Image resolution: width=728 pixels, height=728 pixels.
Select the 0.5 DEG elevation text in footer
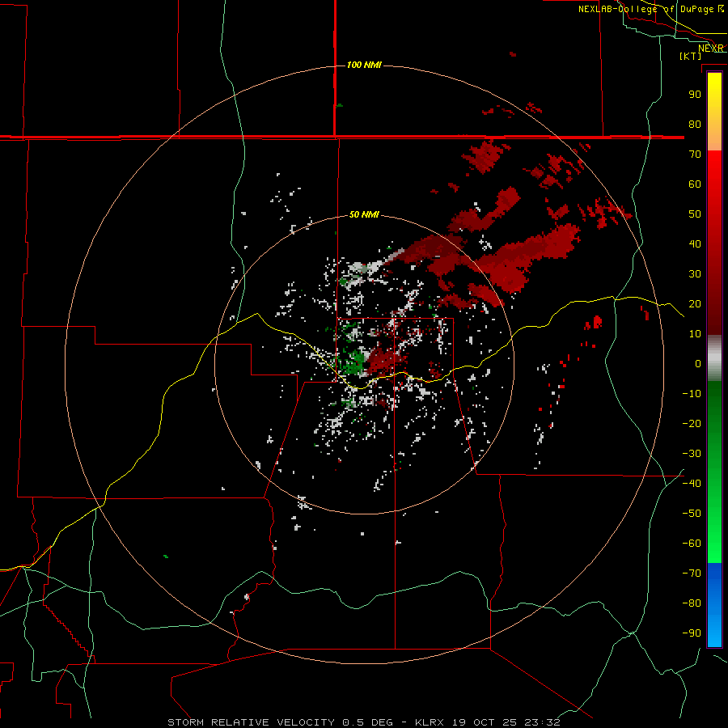pyautogui.click(x=368, y=722)
